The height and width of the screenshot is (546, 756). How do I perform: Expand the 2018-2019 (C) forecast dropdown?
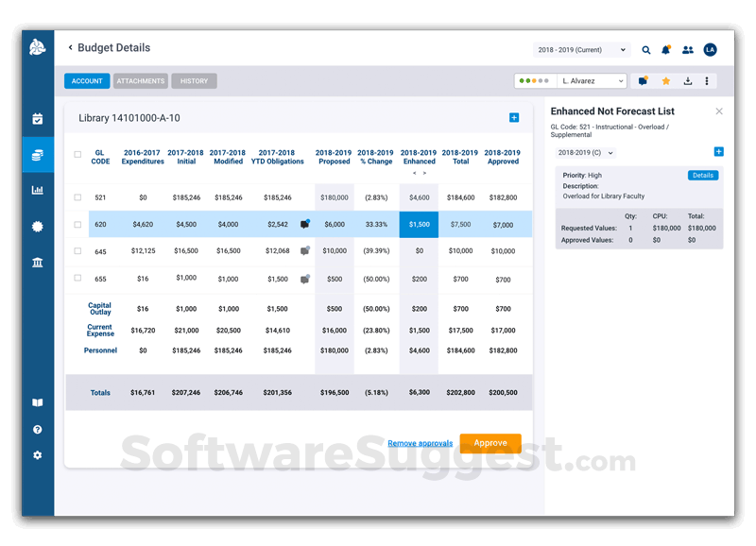[583, 151]
